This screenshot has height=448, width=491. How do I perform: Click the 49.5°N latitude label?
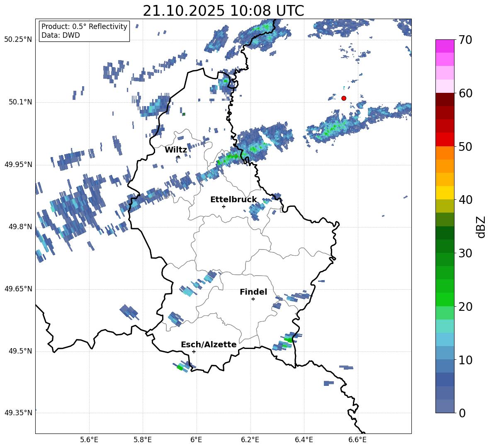point(20,351)
